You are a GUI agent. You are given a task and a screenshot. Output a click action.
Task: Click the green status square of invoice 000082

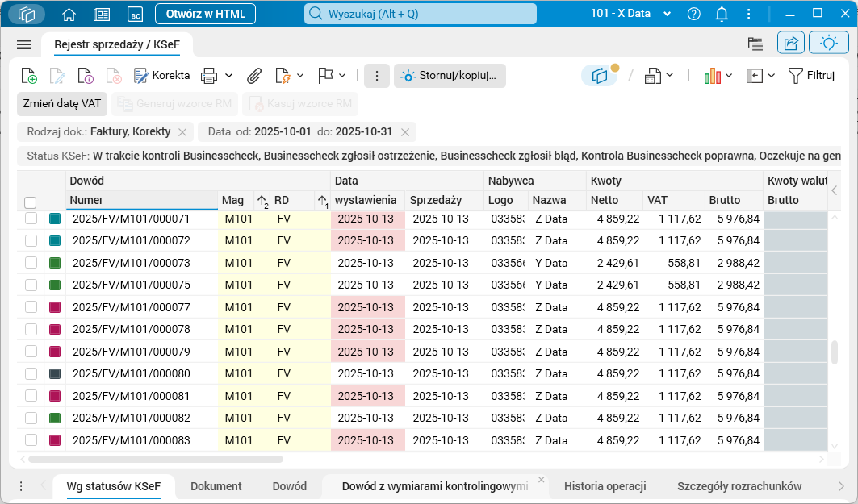click(55, 418)
